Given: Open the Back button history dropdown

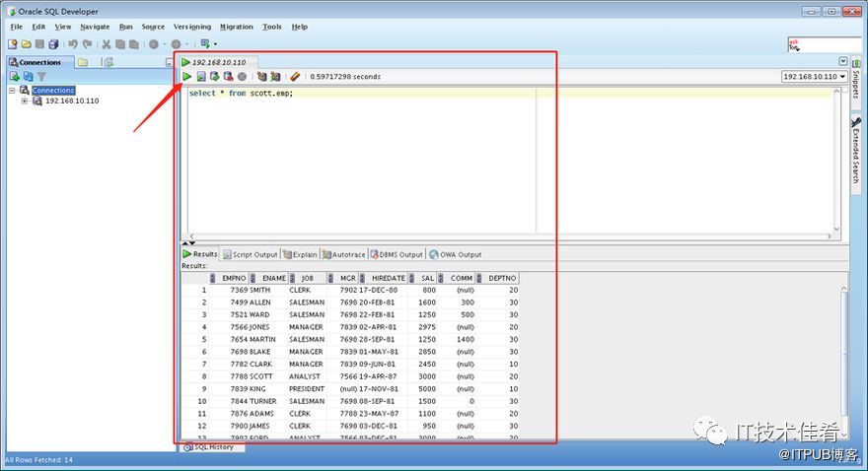Looking at the screenshot, I should tap(165, 43).
